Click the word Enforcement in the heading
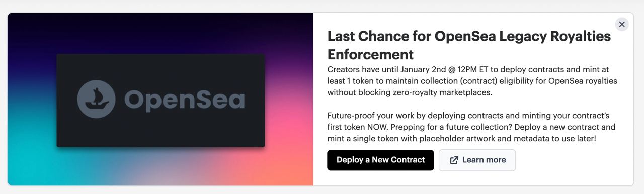The width and height of the screenshot is (644, 194). [x=370, y=54]
